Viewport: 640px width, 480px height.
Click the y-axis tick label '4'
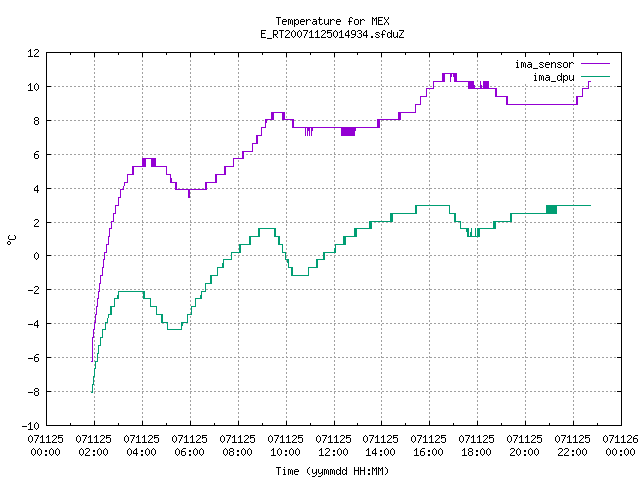(x=37, y=189)
